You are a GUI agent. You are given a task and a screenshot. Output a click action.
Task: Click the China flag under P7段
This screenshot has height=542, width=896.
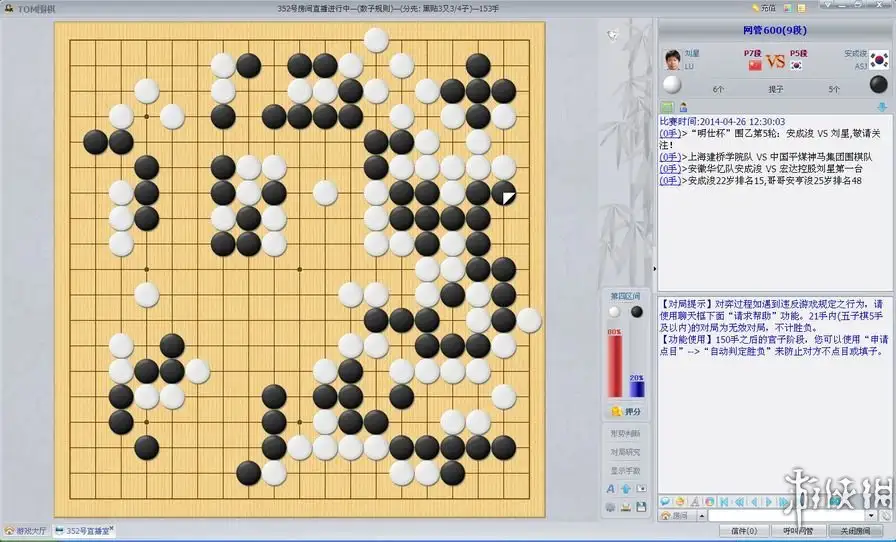[755, 65]
